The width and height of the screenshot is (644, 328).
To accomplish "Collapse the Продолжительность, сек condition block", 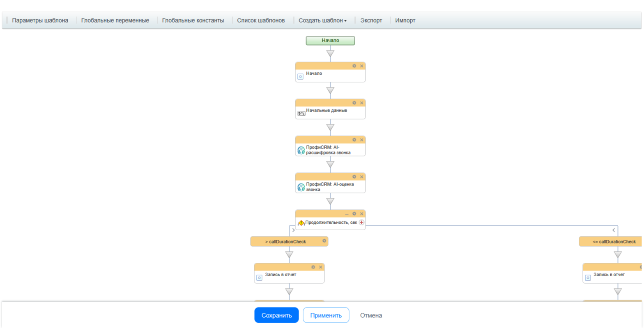I will click(347, 214).
